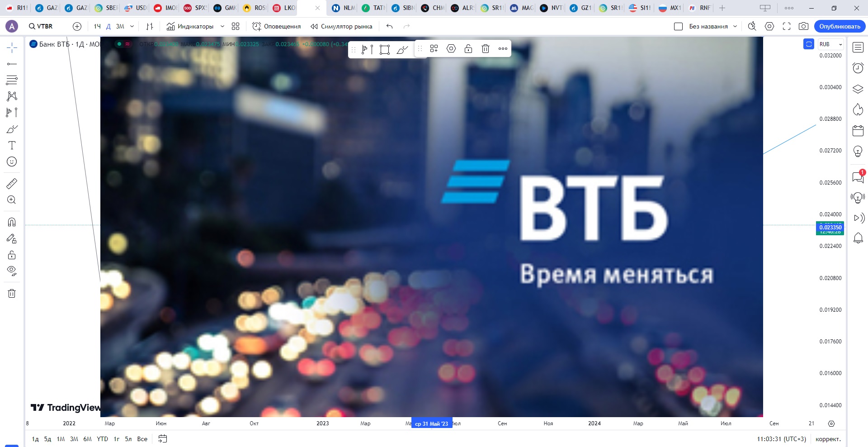Image resolution: width=868 pixels, height=447 pixels.
Task: Switch to the NLM browser tab
Action: pos(344,8)
